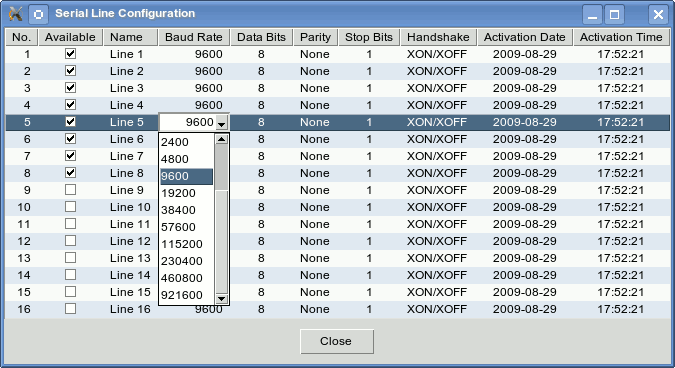Screen dimensions: 675x368
Task: Click the Parity column header
Action: tap(316, 37)
